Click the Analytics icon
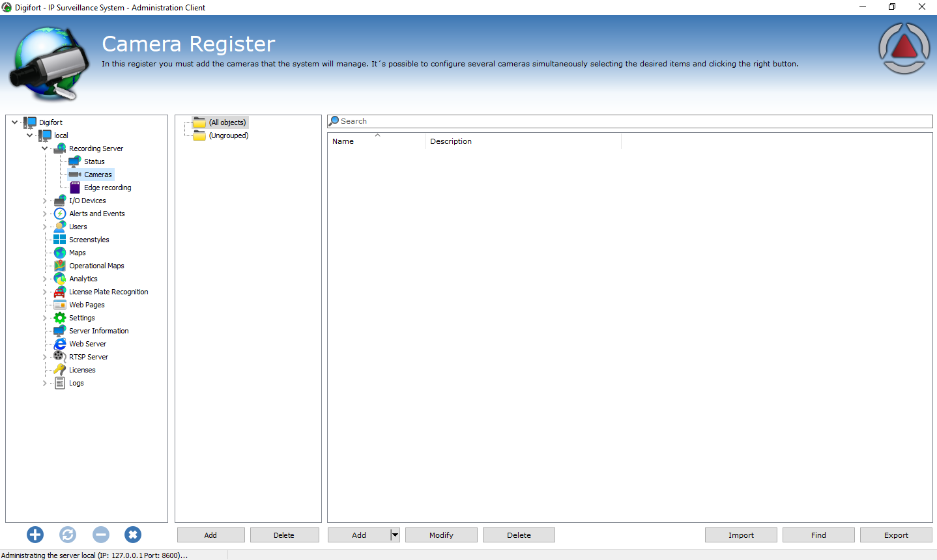Screen dimensions: 937x560 (60, 279)
